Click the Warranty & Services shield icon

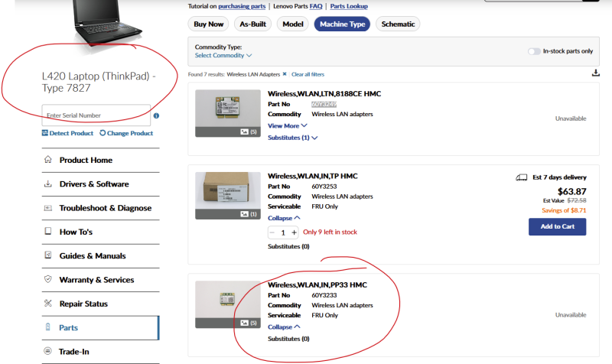point(48,279)
